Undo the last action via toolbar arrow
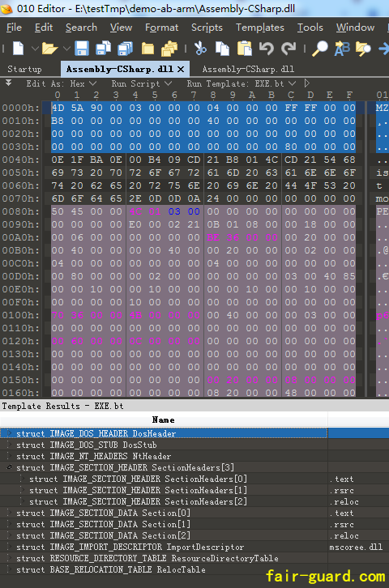The image size is (389, 588). 267,49
